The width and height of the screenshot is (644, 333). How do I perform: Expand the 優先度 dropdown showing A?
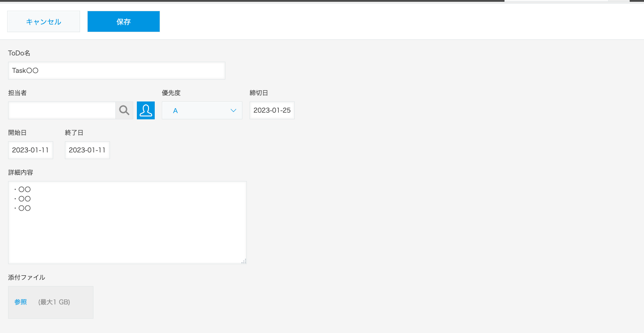click(202, 110)
